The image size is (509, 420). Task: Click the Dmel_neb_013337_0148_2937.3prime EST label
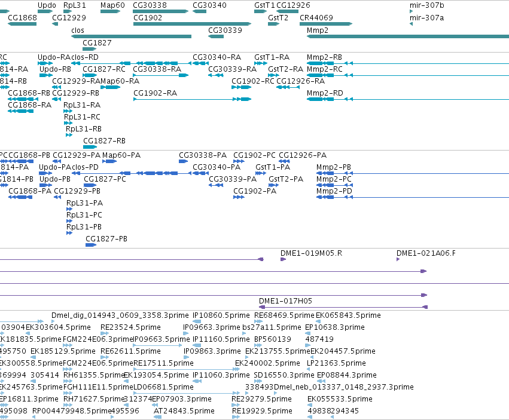(x=344, y=387)
